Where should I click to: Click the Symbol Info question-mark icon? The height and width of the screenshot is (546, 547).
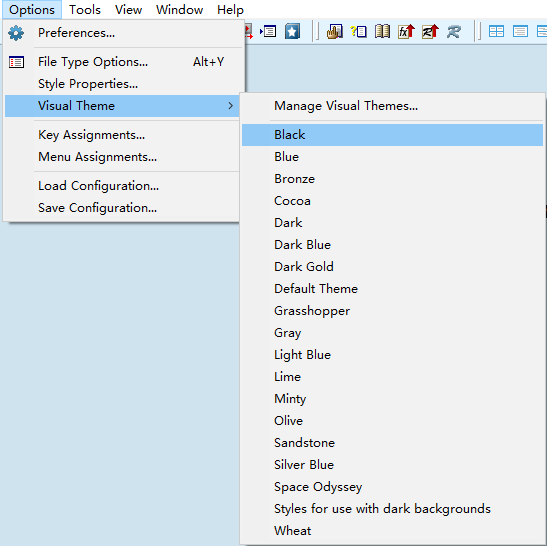click(358, 32)
